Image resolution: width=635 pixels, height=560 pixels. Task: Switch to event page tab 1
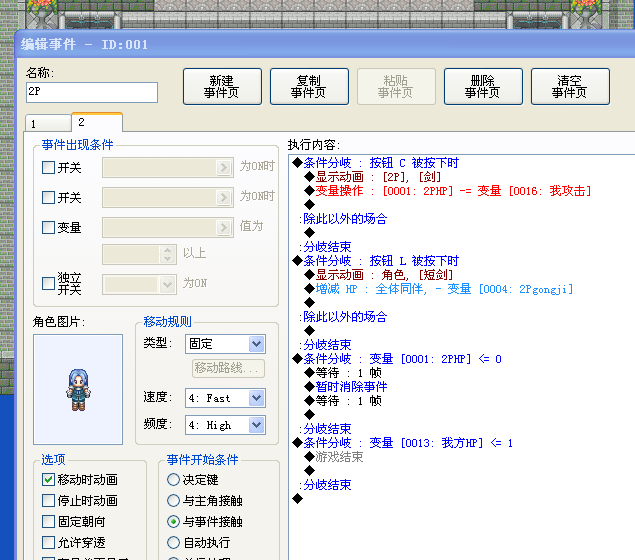[x=48, y=123]
